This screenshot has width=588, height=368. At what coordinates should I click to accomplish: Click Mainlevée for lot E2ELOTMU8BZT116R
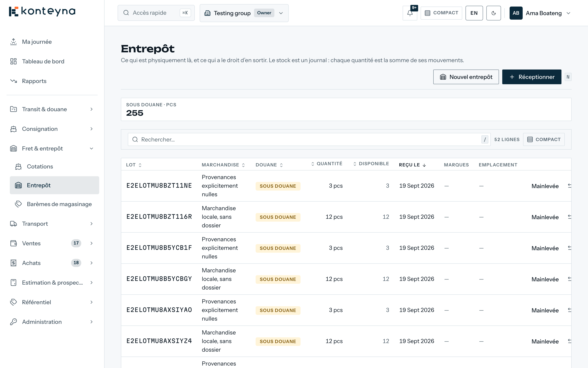(545, 217)
